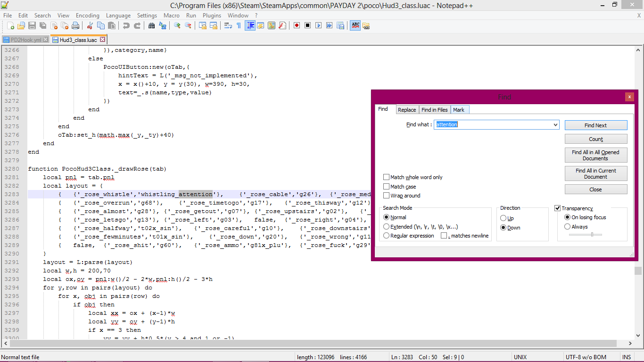Tick the Match case checkbox

click(x=387, y=187)
